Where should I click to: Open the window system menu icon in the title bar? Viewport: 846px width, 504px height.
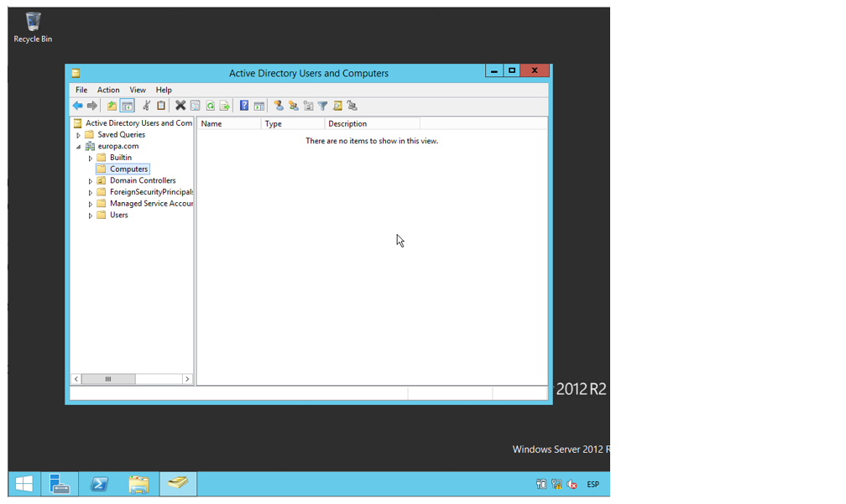[76, 73]
